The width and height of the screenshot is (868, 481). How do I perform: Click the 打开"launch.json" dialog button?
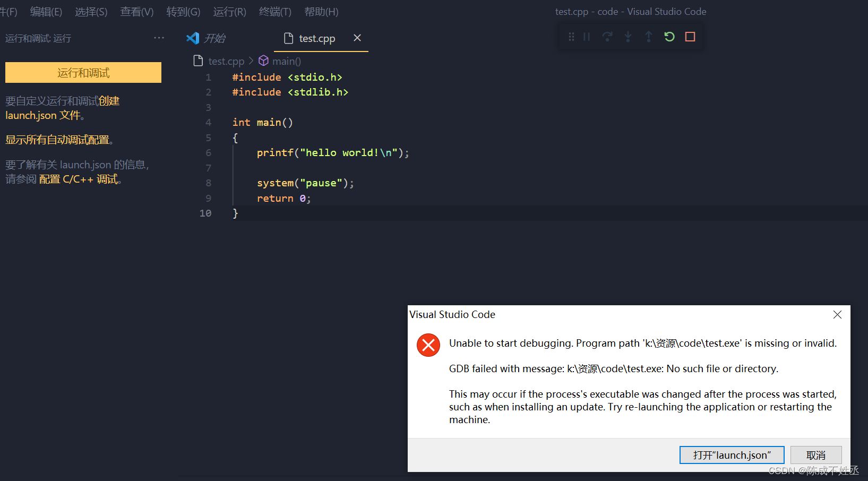pyautogui.click(x=732, y=455)
